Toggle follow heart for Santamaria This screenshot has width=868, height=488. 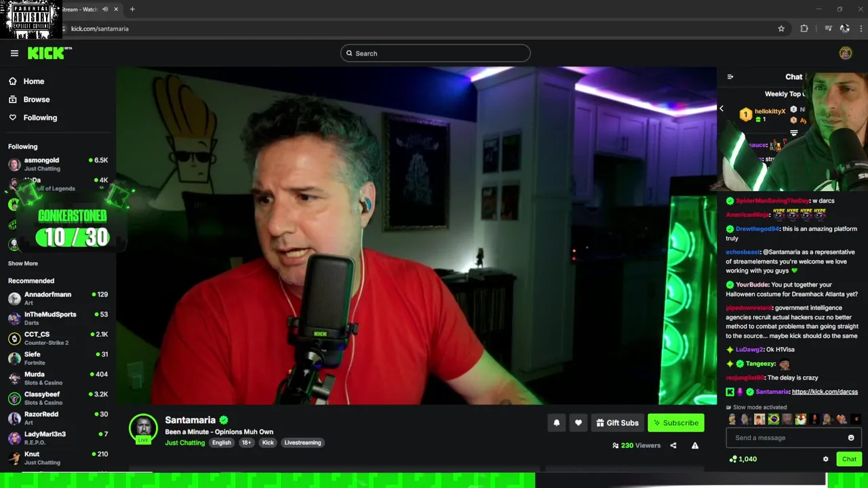coord(578,423)
